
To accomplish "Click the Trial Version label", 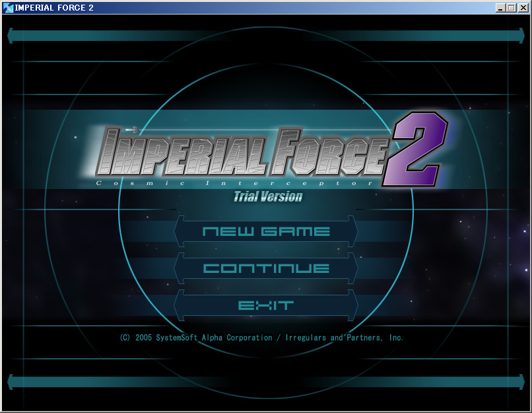I will [268, 197].
